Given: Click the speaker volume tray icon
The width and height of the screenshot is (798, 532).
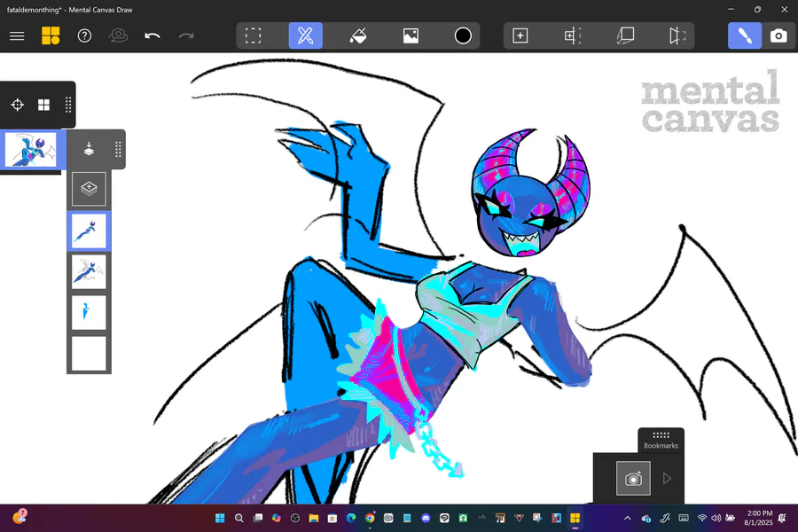Looking at the screenshot, I should click(716, 518).
